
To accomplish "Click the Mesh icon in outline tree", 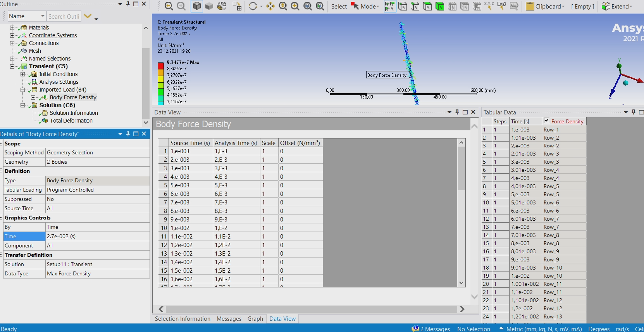I will [24, 51].
